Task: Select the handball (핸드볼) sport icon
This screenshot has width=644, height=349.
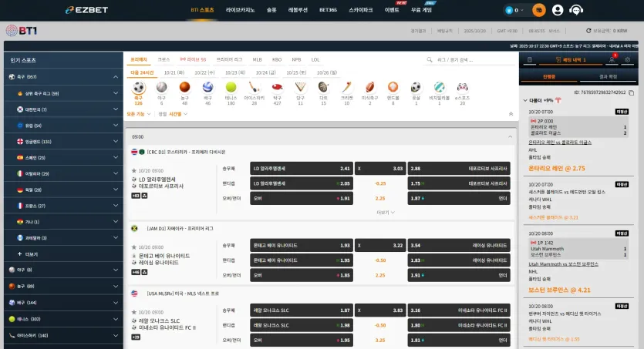Action: point(393,87)
